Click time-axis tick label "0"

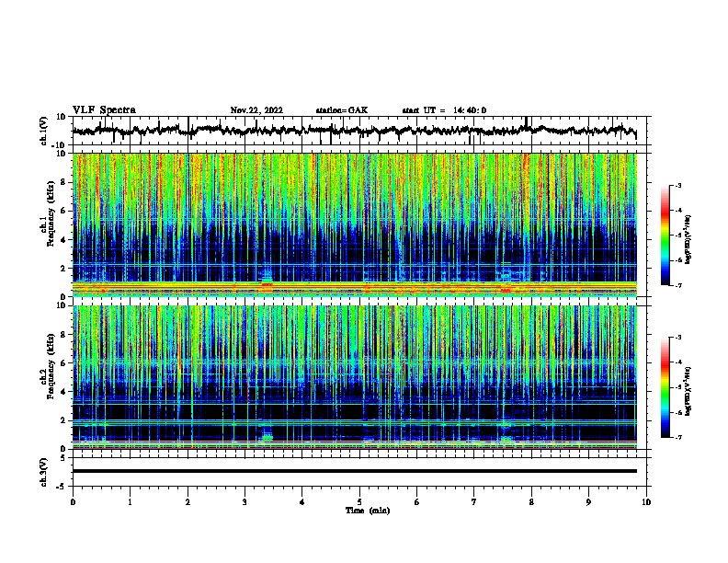(73, 502)
